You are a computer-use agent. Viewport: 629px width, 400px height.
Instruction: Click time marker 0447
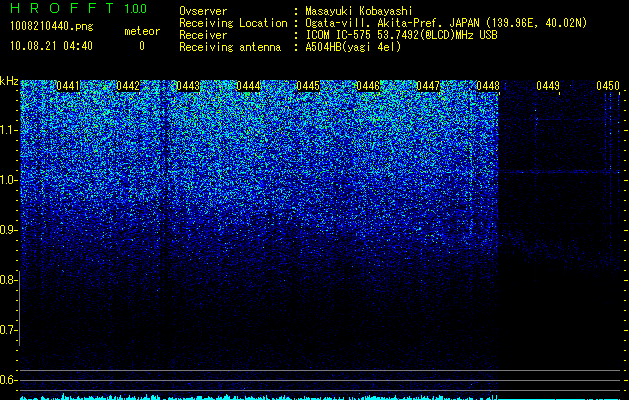coord(428,86)
